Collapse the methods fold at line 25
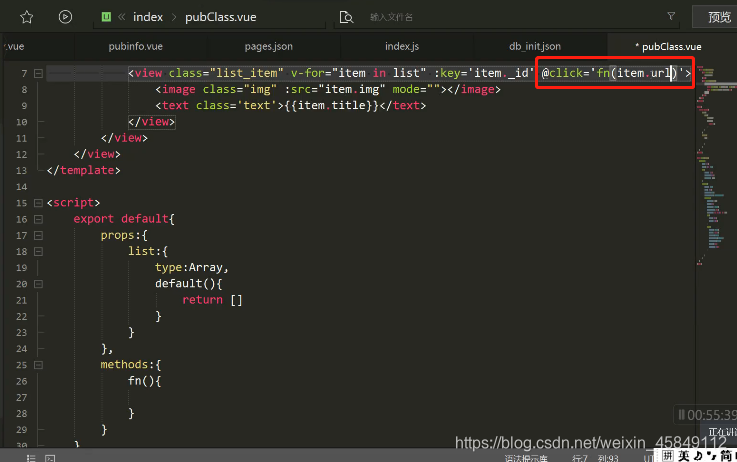Viewport: 737px width, 462px height. click(x=39, y=365)
